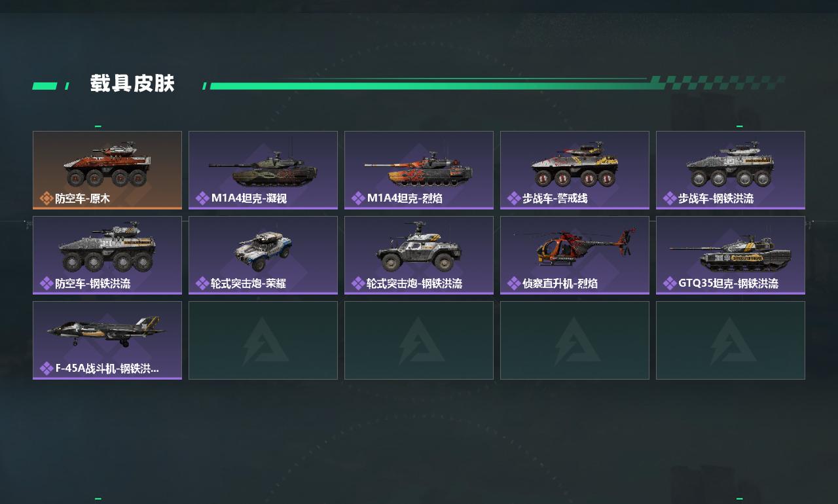Open the 步战车-警戒线 skin card
Image resolution: width=838 pixels, height=504 pixels.
(575, 170)
